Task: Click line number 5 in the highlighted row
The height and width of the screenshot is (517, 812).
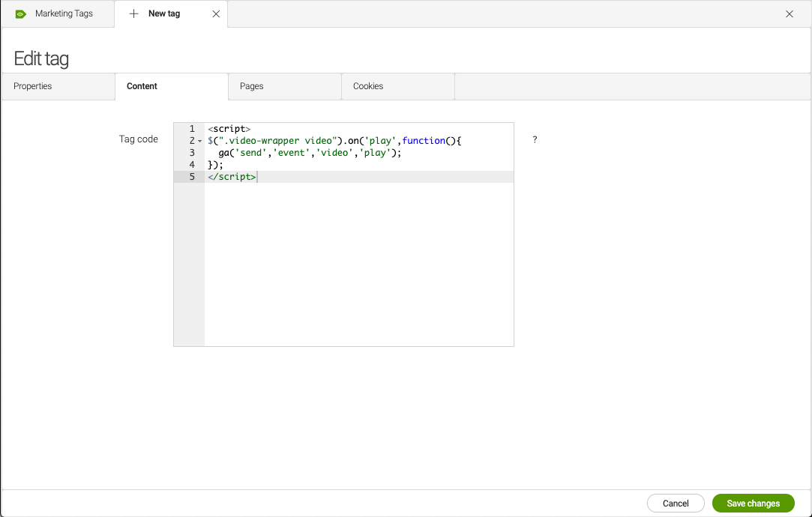Action: coord(192,176)
